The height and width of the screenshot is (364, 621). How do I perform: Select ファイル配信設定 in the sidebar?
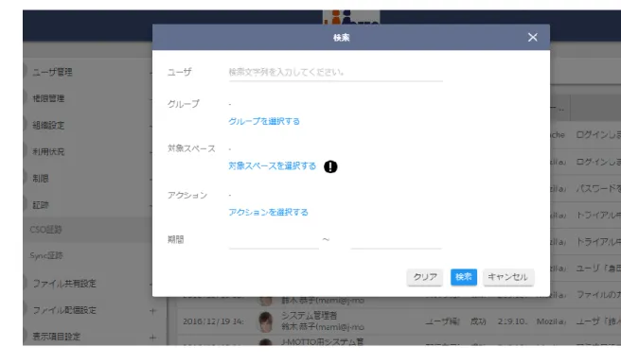point(64,310)
